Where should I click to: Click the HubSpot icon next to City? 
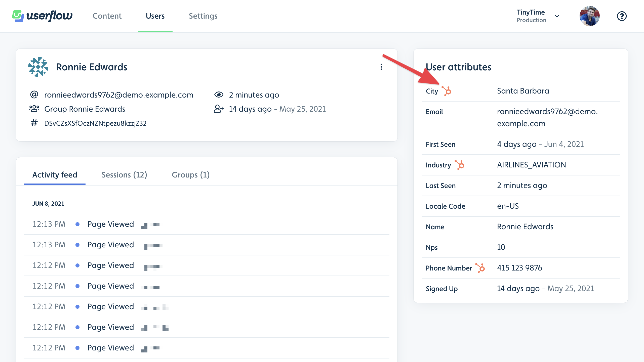(446, 91)
